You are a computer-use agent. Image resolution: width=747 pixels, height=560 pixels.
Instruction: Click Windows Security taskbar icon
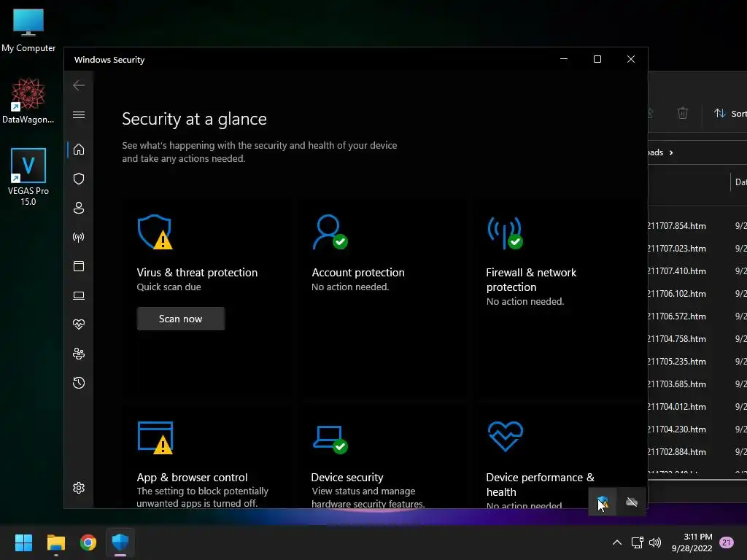click(120, 542)
